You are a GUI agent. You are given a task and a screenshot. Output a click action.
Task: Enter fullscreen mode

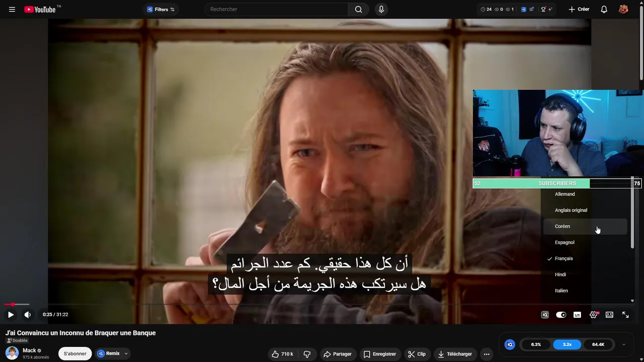pos(625,315)
